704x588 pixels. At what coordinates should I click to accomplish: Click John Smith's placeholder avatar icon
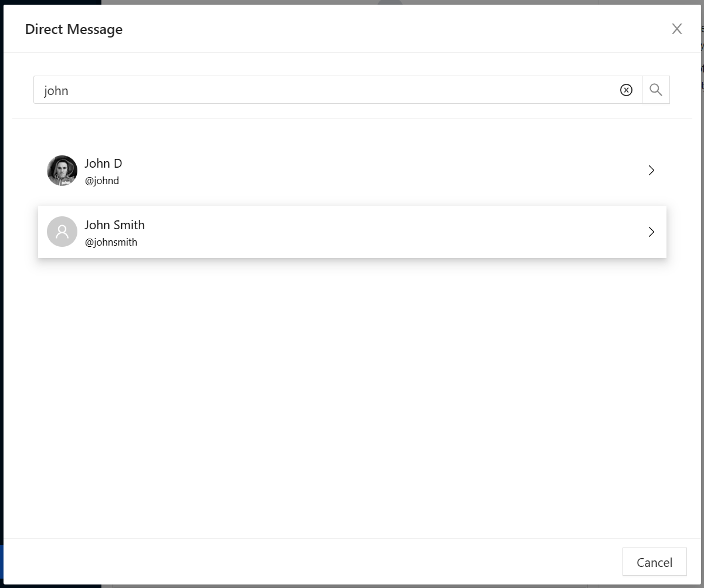pos(62,232)
